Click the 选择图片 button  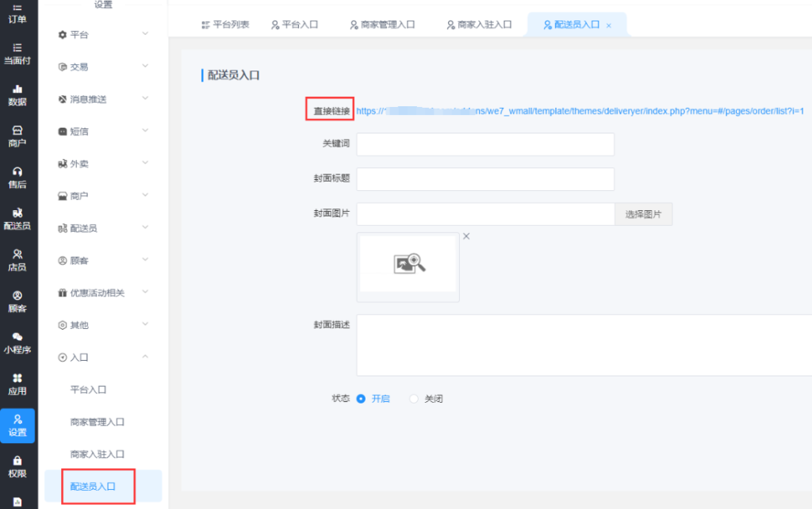(x=643, y=214)
